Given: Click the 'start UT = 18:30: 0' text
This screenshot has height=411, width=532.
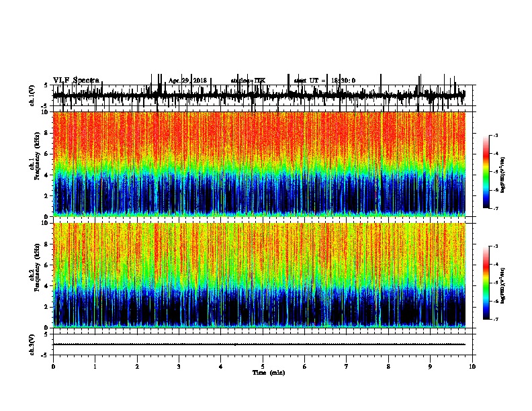Looking at the screenshot, I should pyautogui.click(x=324, y=81).
